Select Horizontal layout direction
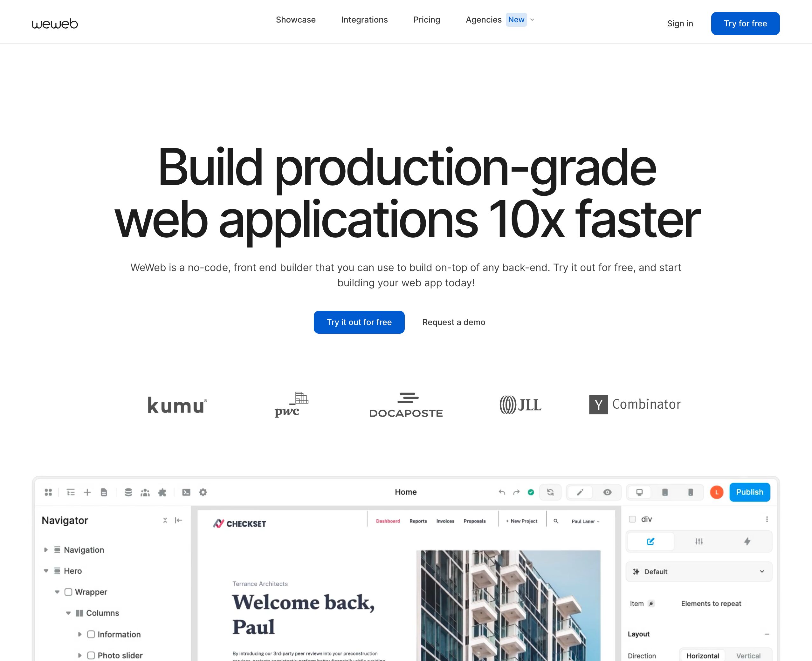 coord(703,656)
